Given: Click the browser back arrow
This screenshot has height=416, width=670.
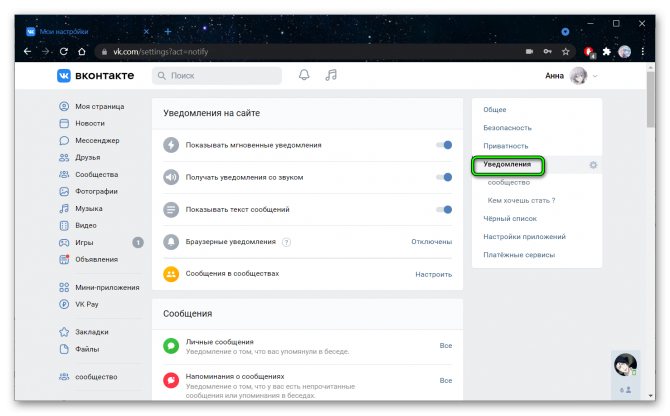Looking at the screenshot, I should pyautogui.click(x=27, y=52).
